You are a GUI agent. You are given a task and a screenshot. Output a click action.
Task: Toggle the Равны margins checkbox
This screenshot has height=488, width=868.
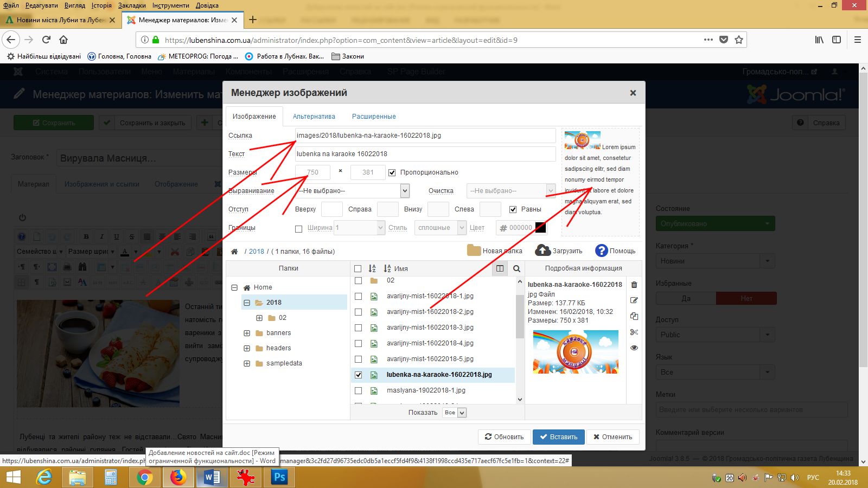point(513,209)
